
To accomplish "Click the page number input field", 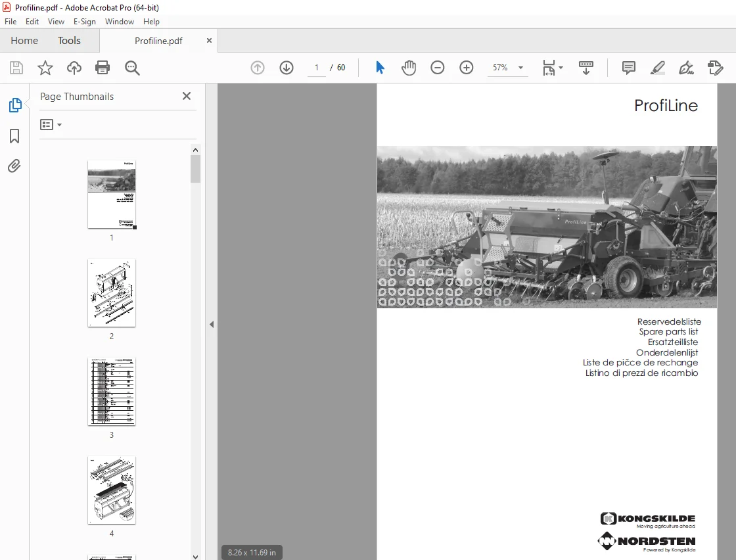I will click(x=317, y=68).
